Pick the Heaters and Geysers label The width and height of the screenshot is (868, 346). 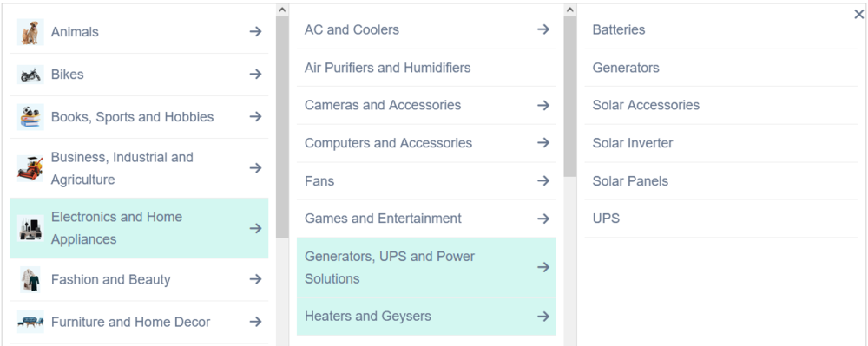click(367, 317)
